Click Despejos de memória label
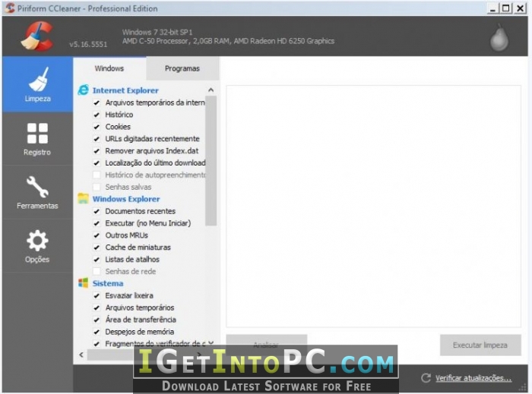Screen dimensions: 532x394 point(139,332)
